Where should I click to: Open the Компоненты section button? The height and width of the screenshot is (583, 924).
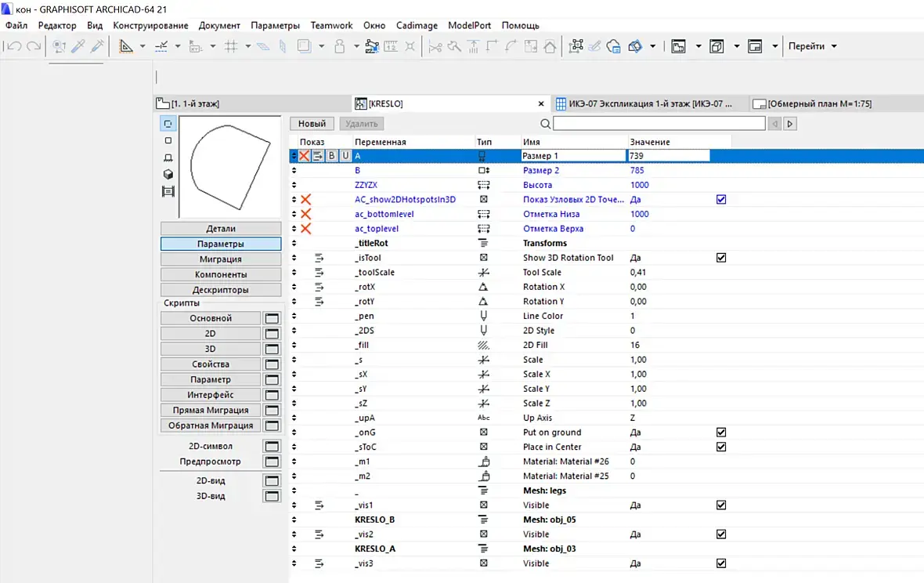[221, 275]
